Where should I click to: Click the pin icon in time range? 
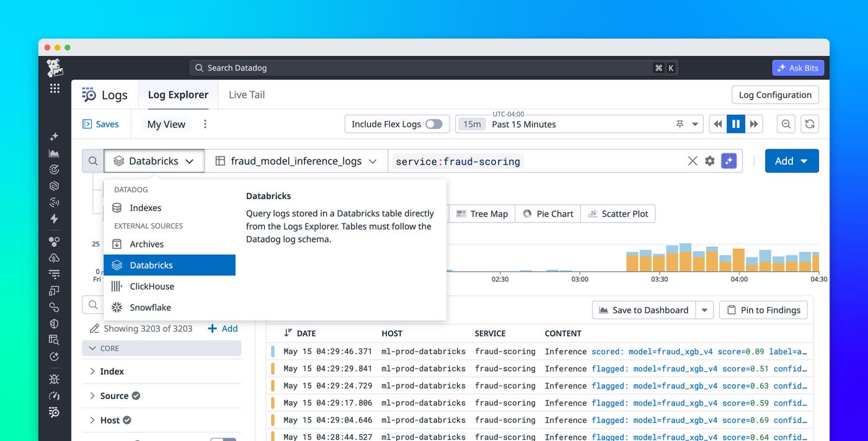pyautogui.click(x=680, y=124)
